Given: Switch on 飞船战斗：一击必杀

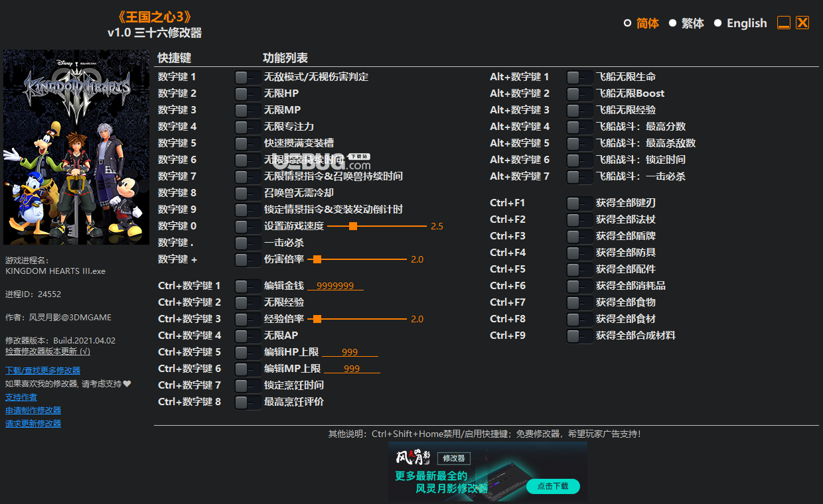Looking at the screenshot, I should pyautogui.click(x=580, y=176).
